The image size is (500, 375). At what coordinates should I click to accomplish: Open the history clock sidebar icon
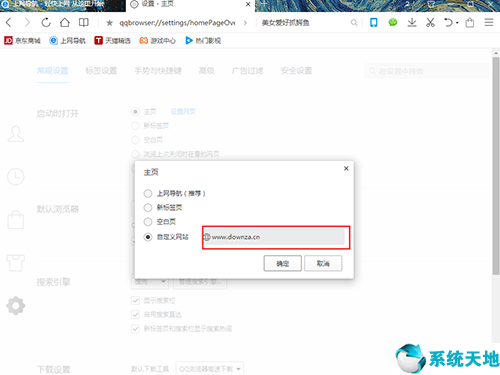16,177
